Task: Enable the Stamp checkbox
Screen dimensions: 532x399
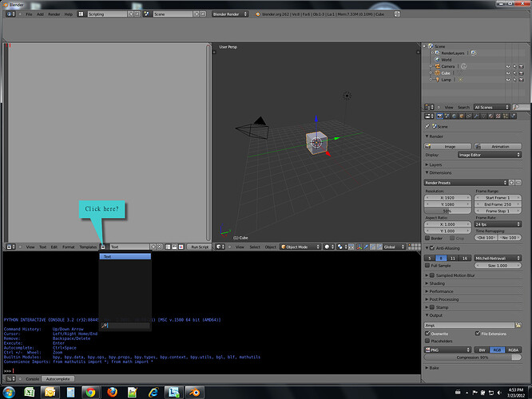Action: click(x=432, y=307)
